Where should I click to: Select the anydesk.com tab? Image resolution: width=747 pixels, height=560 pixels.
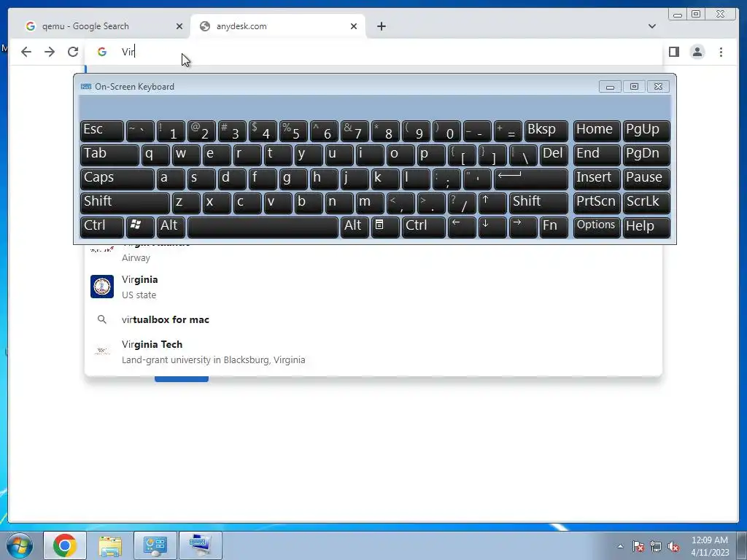tap(278, 26)
